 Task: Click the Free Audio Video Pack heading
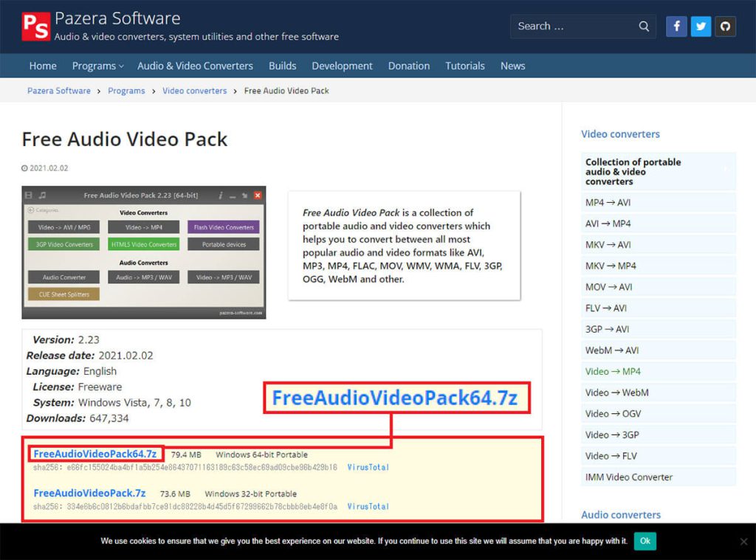coord(124,139)
